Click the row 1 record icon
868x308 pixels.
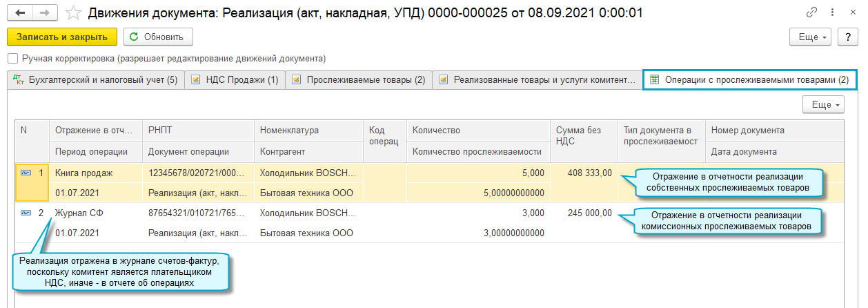(x=26, y=173)
